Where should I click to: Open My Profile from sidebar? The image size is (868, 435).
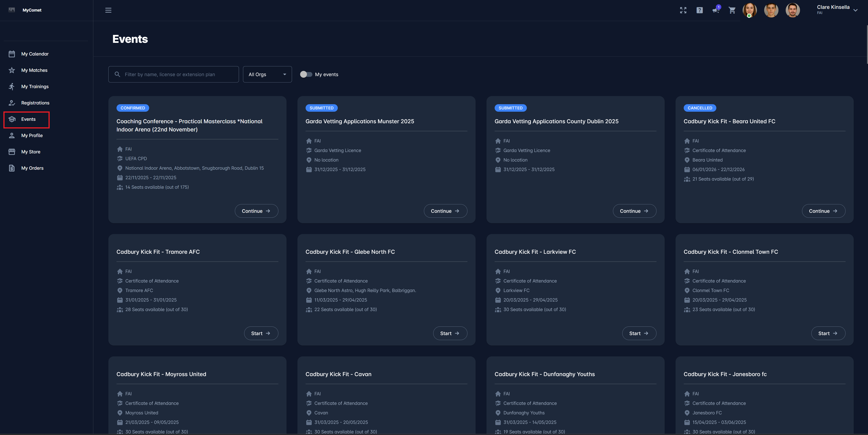32,136
